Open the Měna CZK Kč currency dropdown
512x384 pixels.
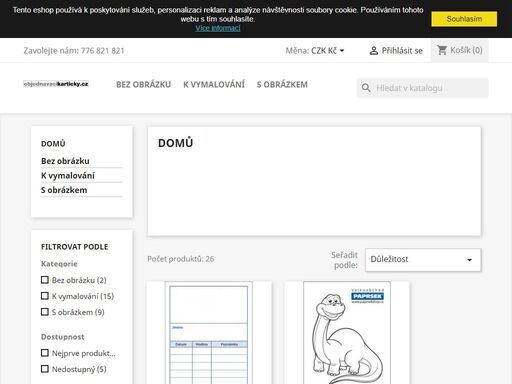(327, 51)
